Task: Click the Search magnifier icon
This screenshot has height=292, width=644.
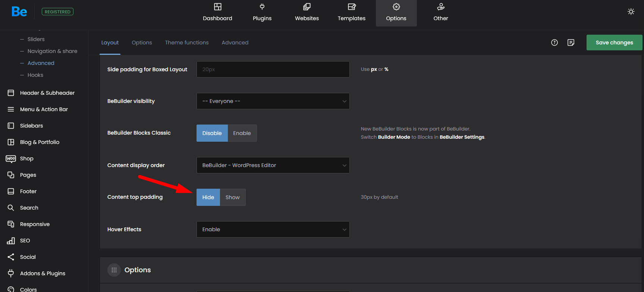Action: (11, 208)
